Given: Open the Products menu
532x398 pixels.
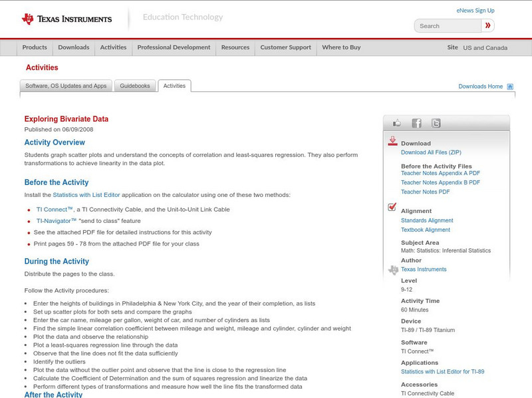Looking at the screenshot, I should (x=35, y=47).
